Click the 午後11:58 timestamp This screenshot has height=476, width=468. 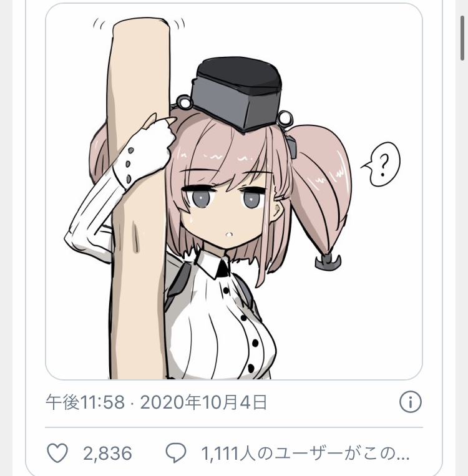click(85, 402)
